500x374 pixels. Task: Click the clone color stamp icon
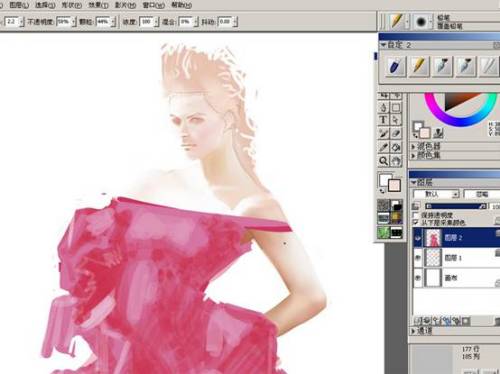click(438, 133)
